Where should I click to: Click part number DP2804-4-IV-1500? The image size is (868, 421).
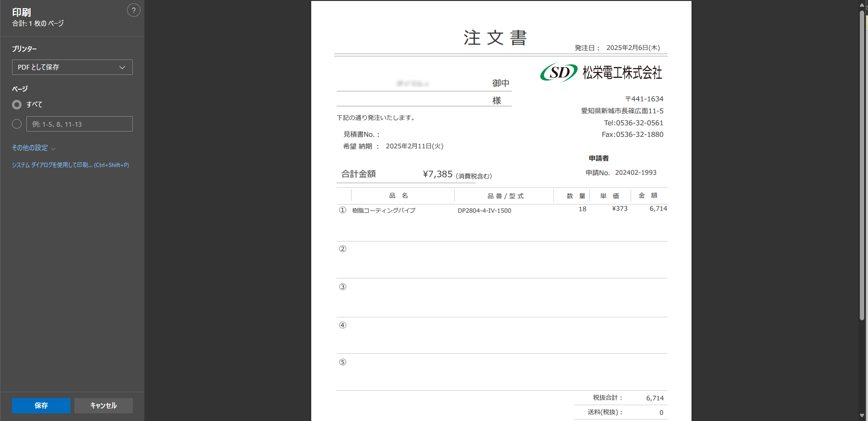click(484, 211)
